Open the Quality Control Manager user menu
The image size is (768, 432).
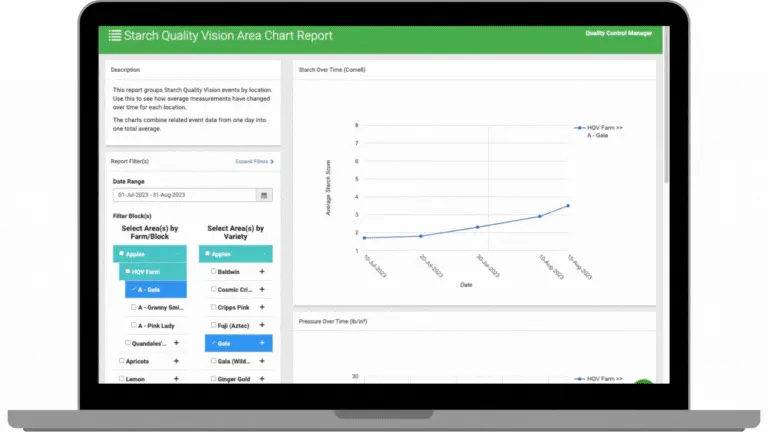pos(619,33)
